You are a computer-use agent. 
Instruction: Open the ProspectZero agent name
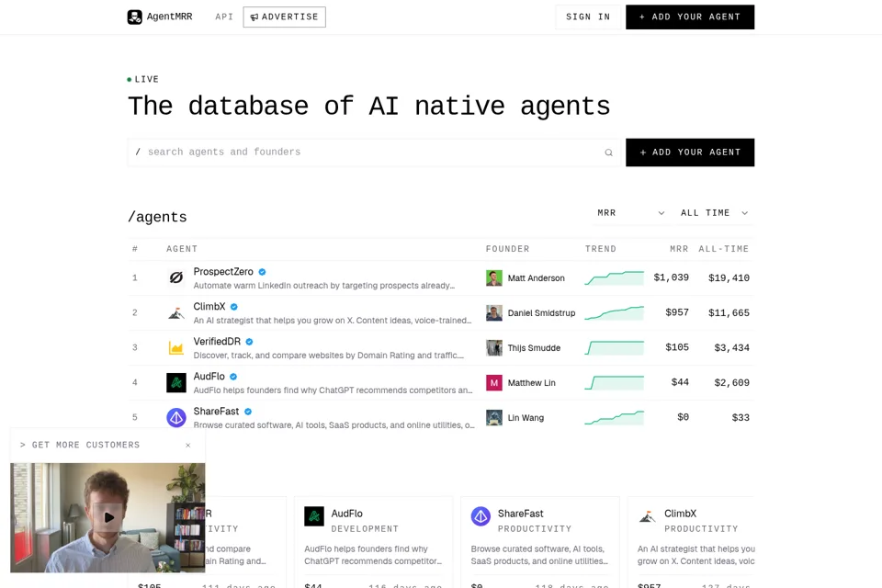(223, 272)
